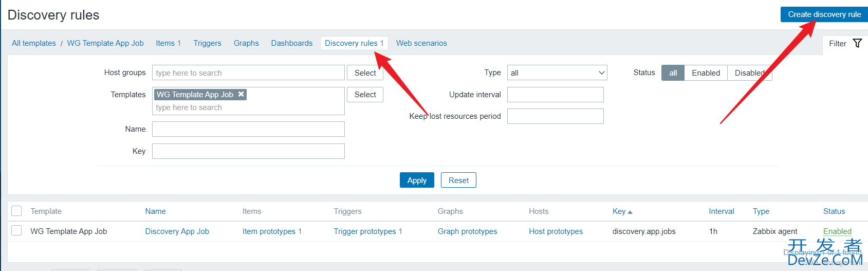
Task: Open the Item prototypes 1 link
Action: click(x=272, y=231)
